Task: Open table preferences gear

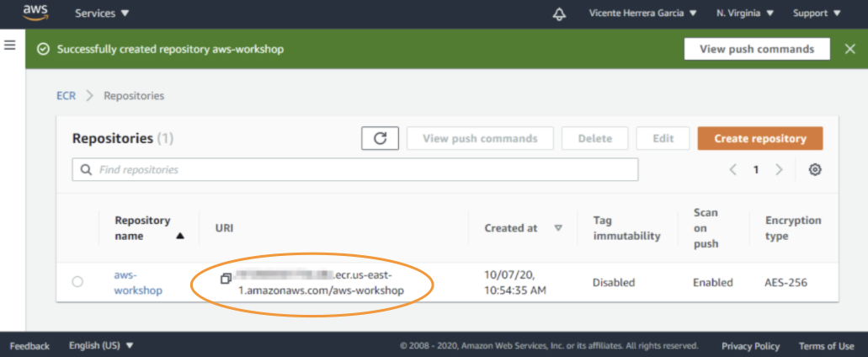Action: (814, 170)
